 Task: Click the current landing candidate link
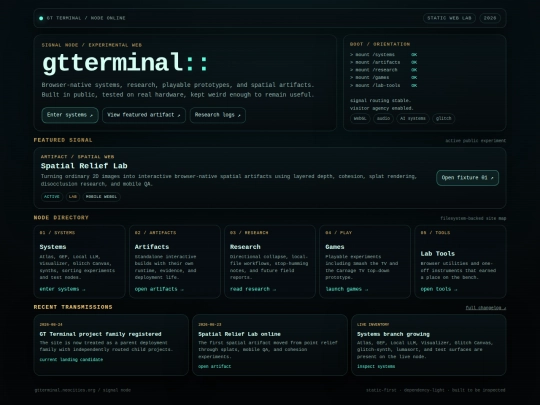pyautogui.click(x=71, y=360)
